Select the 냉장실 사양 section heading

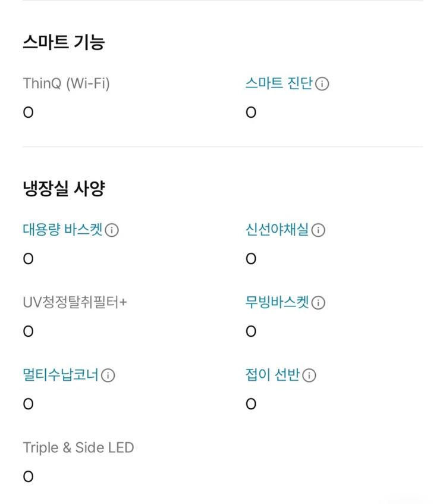(64, 189)
